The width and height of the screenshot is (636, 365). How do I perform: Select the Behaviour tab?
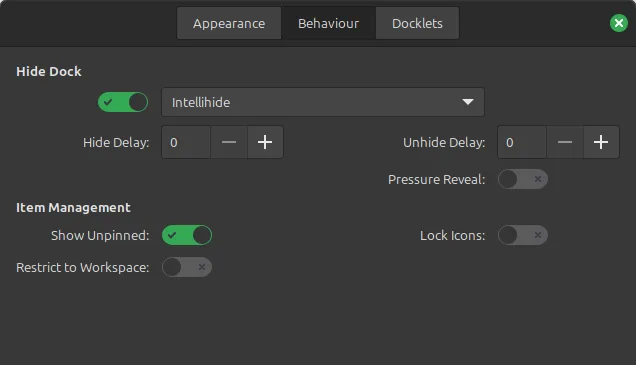pos(329,23)
